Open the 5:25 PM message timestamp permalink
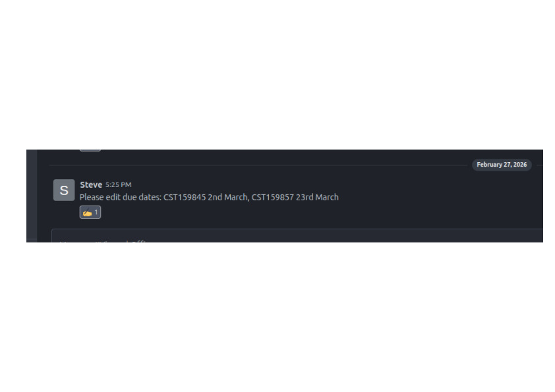Image resolution: width=555 pixels, height=392 pixels. click(118, 184)
